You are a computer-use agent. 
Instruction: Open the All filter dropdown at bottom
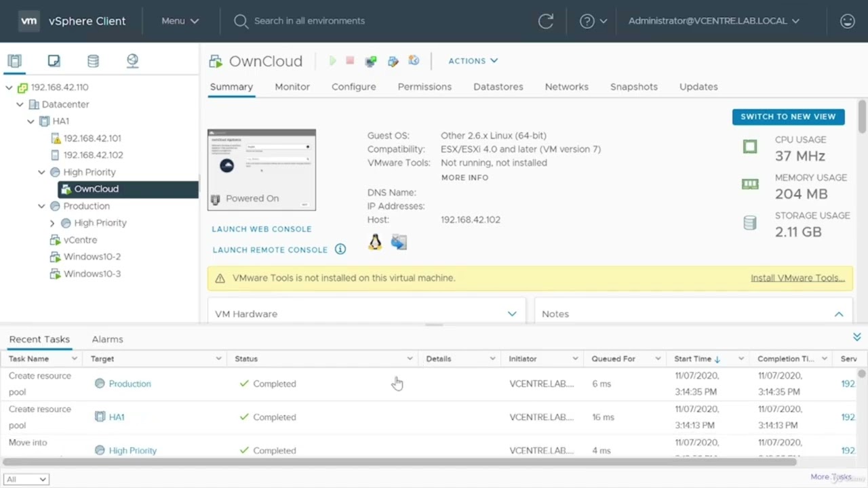(26, 479)
